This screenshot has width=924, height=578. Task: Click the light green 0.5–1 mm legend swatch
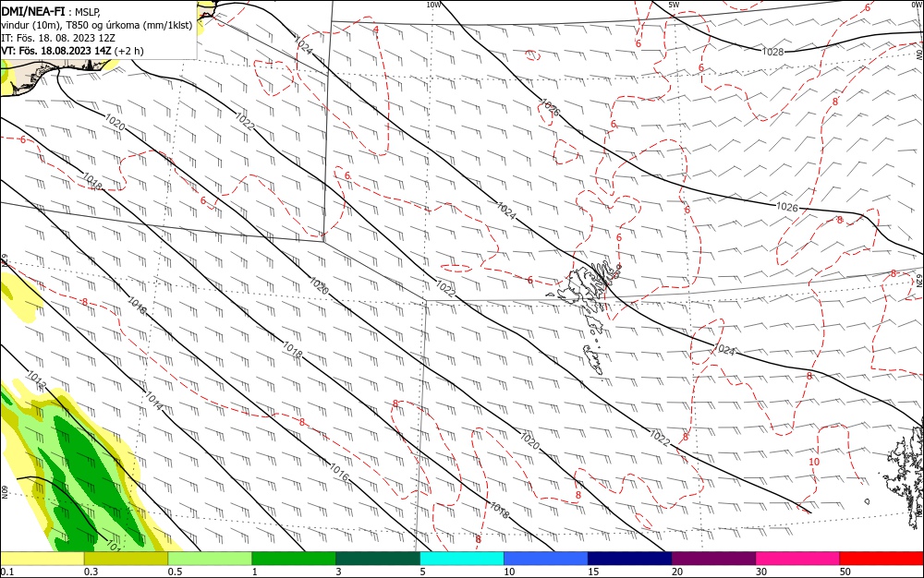[210, 558]
